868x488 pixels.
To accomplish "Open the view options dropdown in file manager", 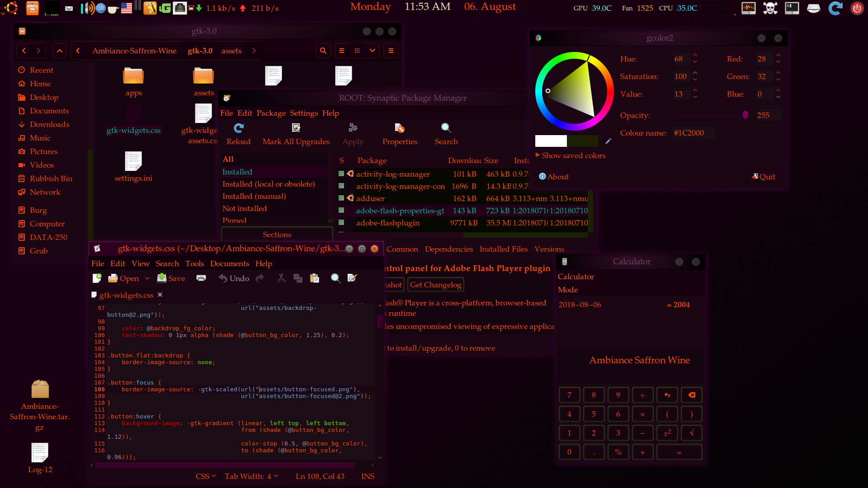I will click(x=373, y=51).
